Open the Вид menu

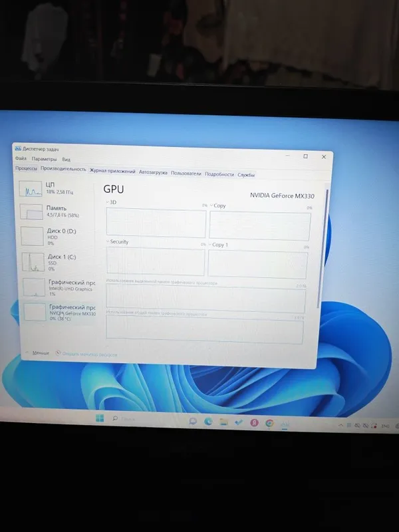pos(66,159)
